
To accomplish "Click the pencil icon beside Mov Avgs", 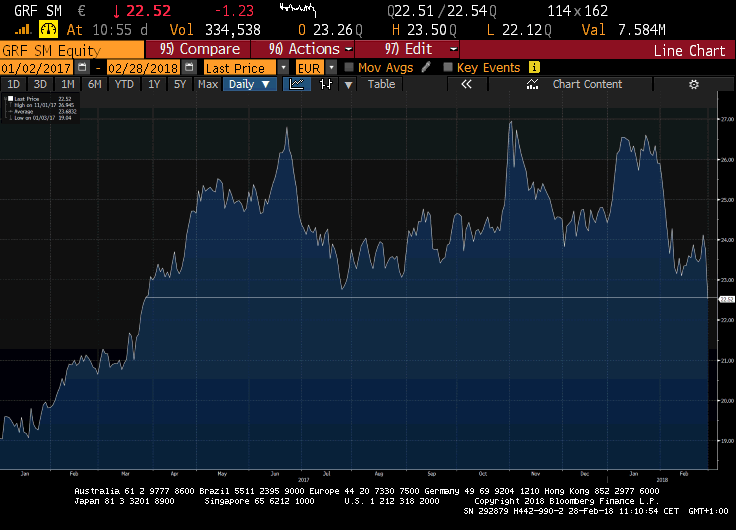I will coord(426,67).
